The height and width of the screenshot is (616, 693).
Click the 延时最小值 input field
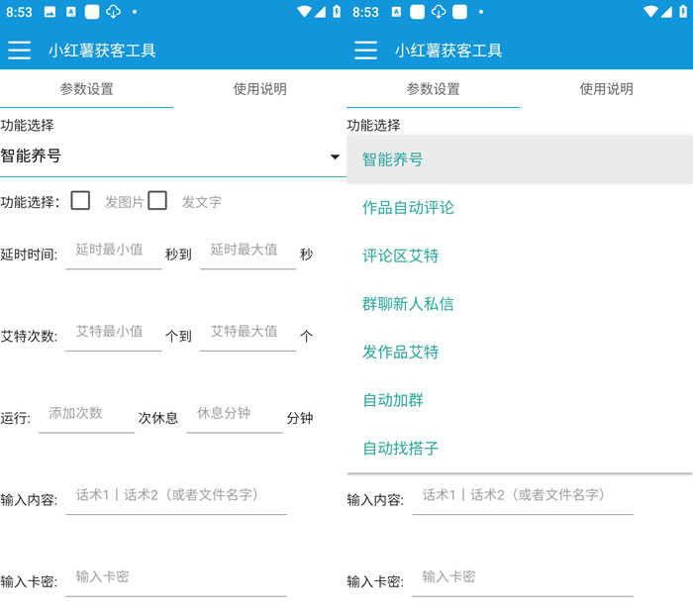(x=113, y=252)
